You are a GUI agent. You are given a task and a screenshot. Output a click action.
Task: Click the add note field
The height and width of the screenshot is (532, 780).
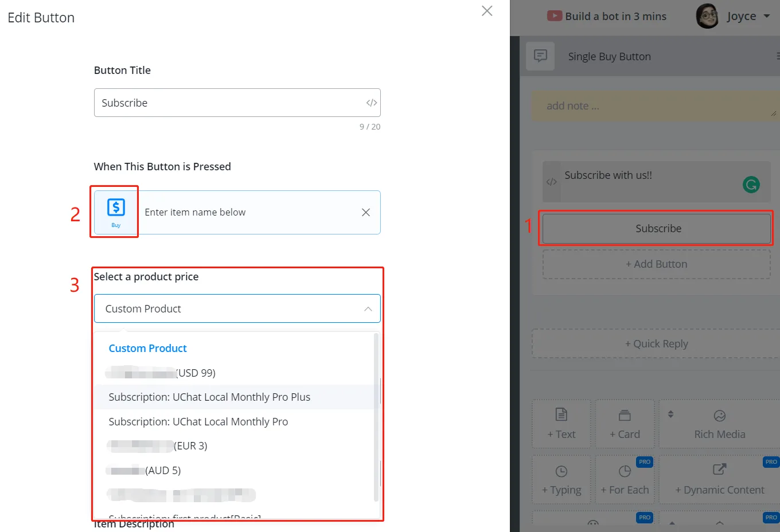(x=655, y=105)
